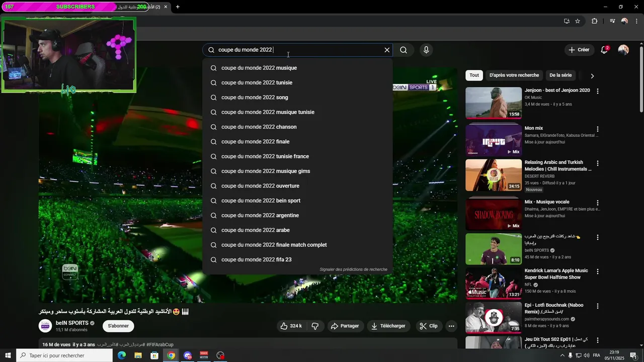Select the 'Tout' filter chip
This screenshot has height=362, width=644.
[x=474, y=75]
